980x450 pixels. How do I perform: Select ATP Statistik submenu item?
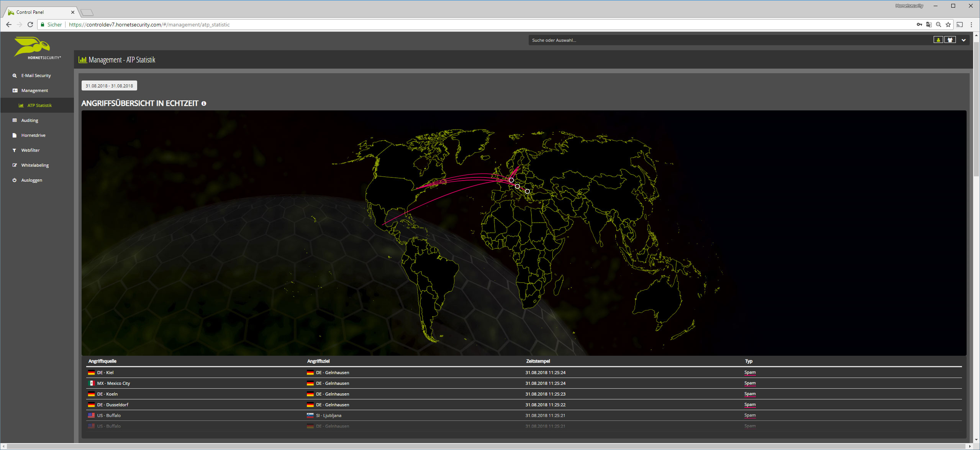39,105
